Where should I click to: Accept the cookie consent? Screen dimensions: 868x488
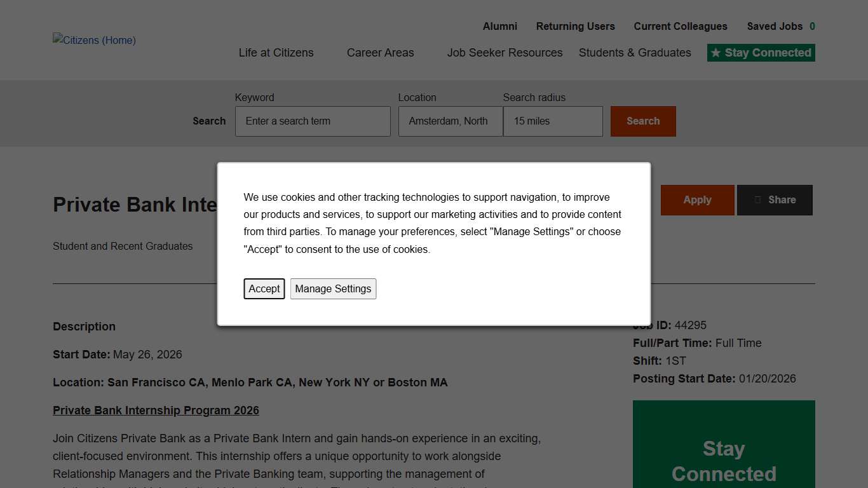(264, 288)
